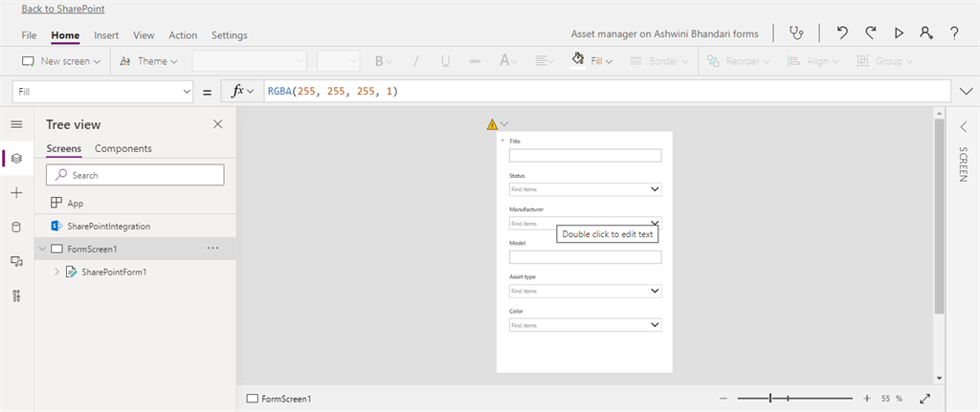The image size is (980, 412).
Task: Open the Border dropdown
Action: [658, 61]
